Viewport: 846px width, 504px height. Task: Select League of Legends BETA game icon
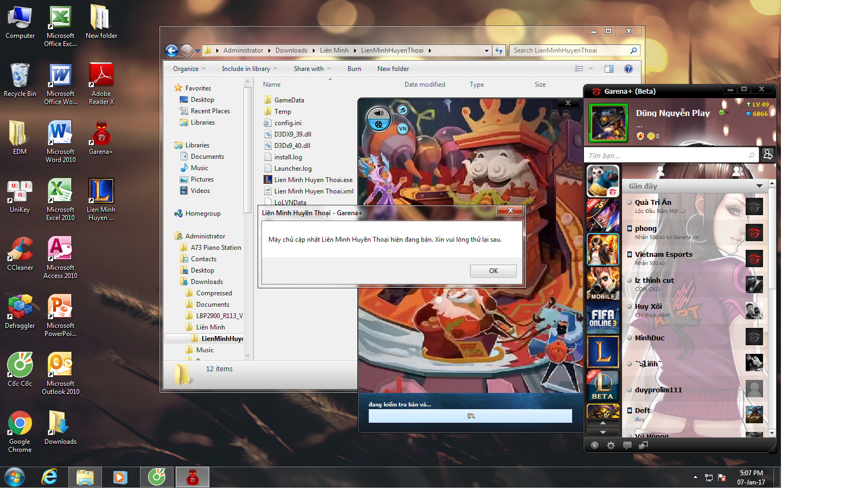[x=603, y=386]
